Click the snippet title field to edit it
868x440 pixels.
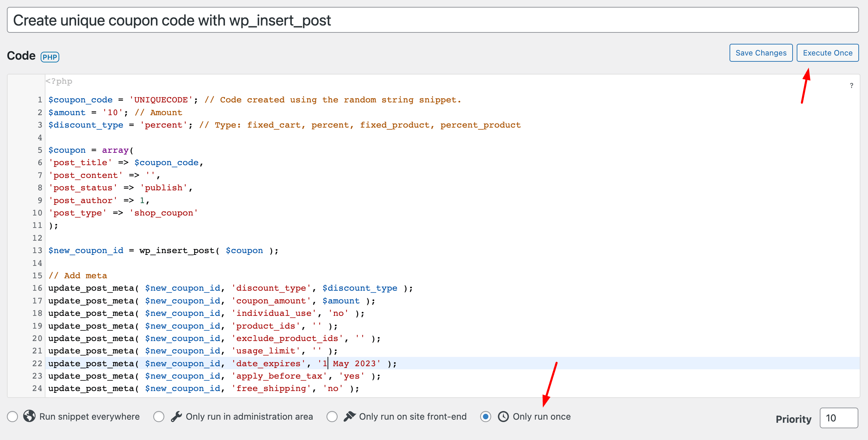172,20
